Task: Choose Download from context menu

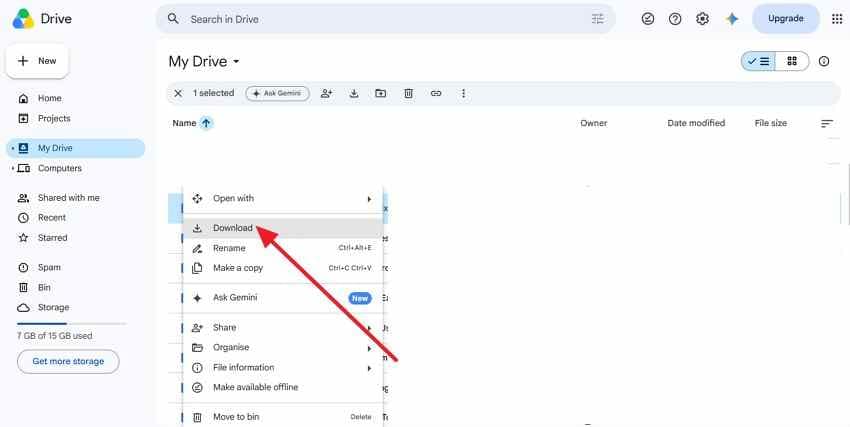Action: (283, 228)
